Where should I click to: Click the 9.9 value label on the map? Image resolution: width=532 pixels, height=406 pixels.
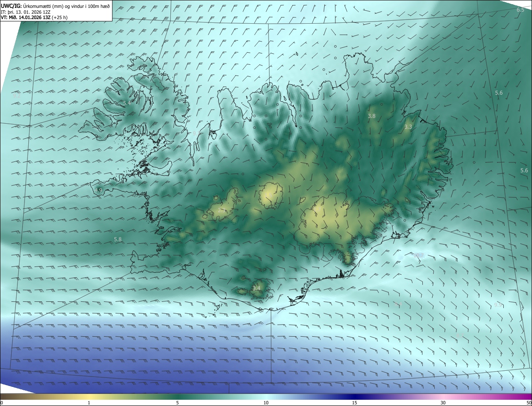coord(498,305)
